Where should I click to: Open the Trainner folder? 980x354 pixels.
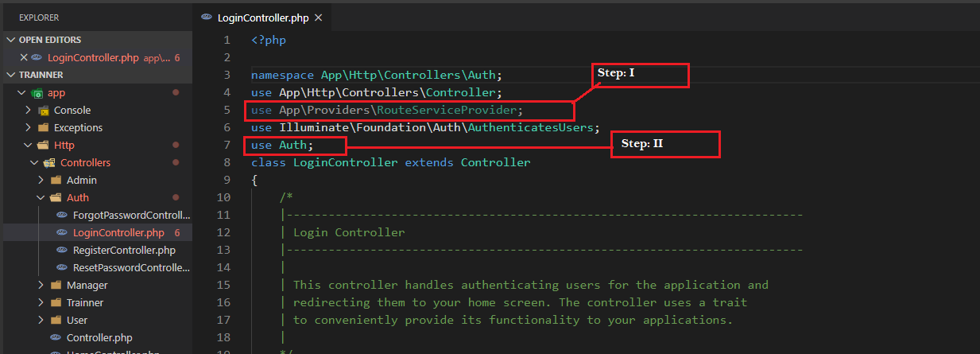[84, 303]
